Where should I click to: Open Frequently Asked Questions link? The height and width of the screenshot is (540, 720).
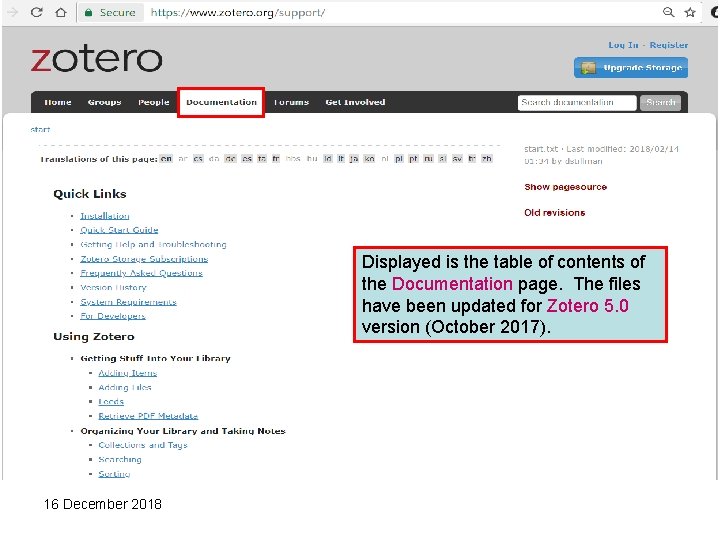click(141, 273)
